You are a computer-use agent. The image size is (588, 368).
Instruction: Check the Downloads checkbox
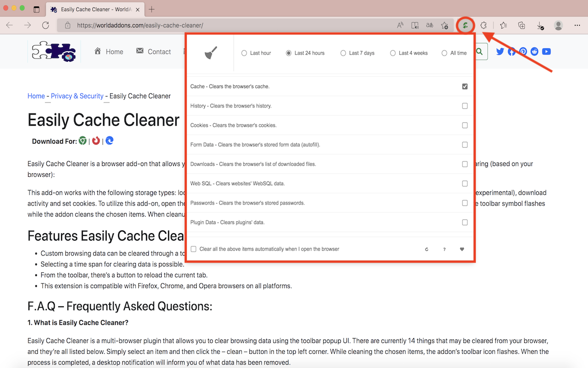[x=465, y=164]
